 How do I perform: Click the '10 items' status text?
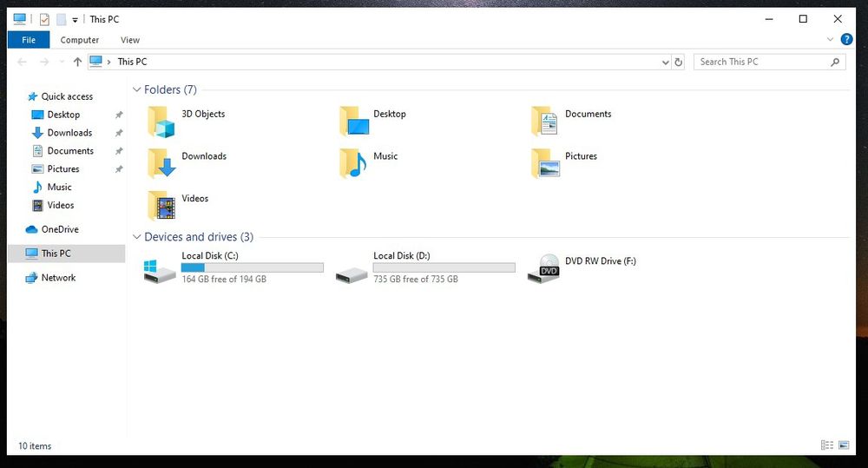click(35, 445)
